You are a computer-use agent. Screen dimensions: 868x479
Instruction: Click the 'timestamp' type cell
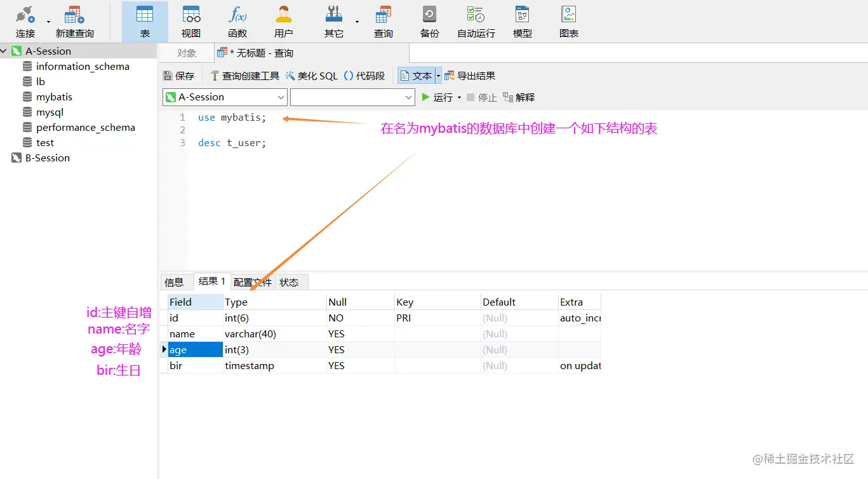point(274,365)
